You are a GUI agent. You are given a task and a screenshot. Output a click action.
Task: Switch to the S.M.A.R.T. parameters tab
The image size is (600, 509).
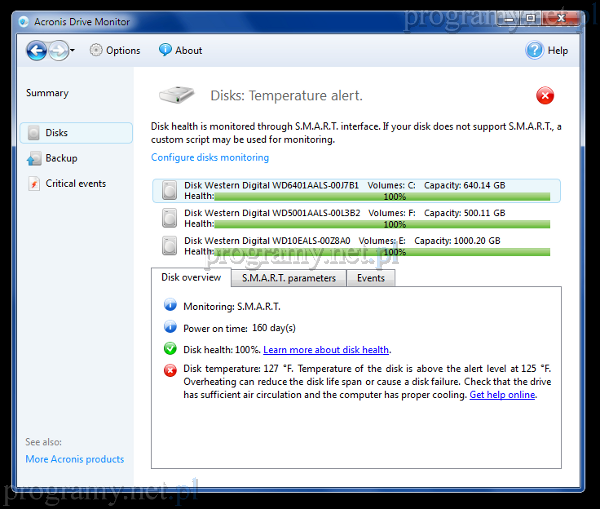pyautogui.click(x=289, y=278)
